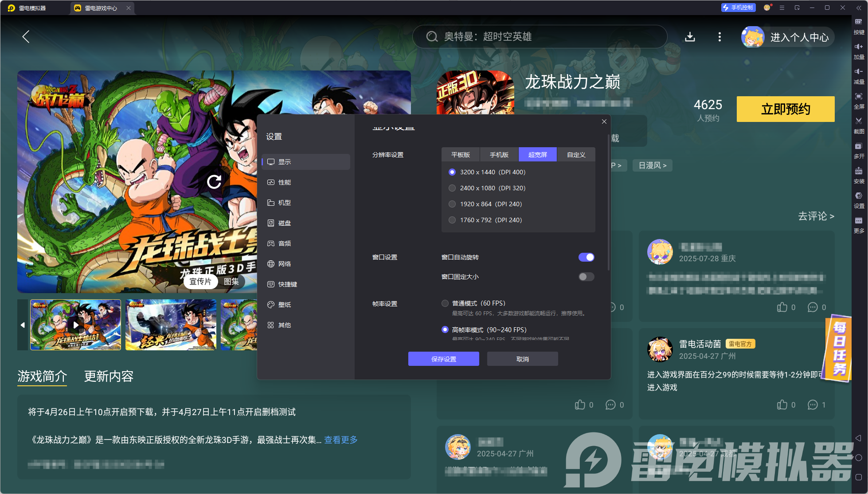Open the download manager icon
The width and height of the screenshot is (868, 494).
click(690, 37)
